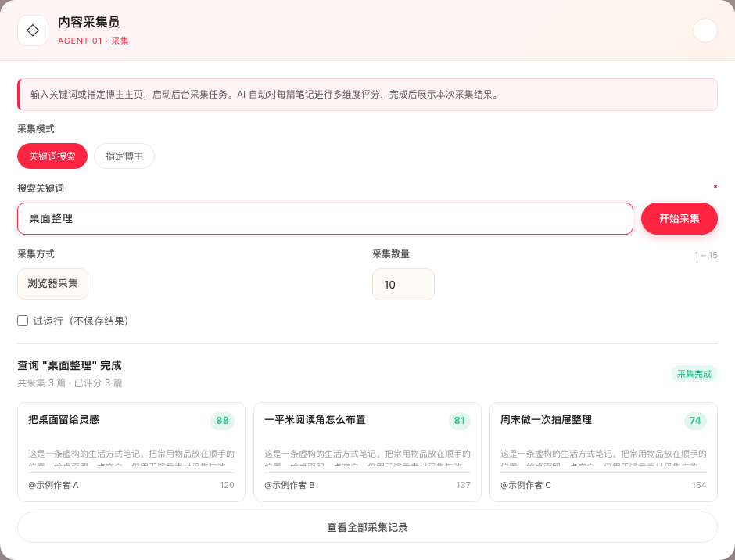Click the diamond agent icon

pyautogui.click(x=33, y=31)
